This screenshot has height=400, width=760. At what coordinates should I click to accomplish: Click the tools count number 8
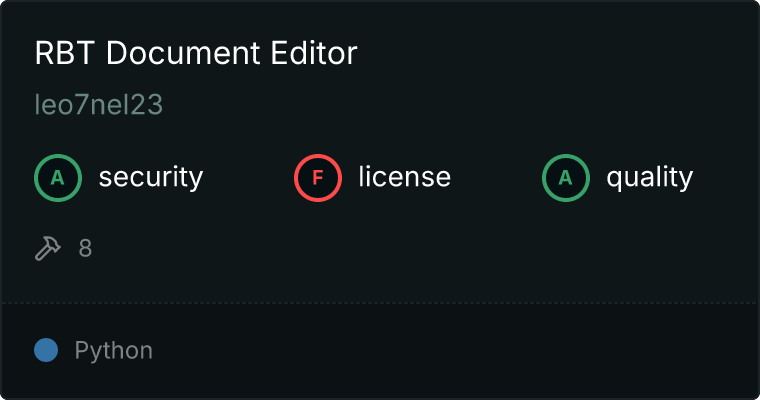85,248
